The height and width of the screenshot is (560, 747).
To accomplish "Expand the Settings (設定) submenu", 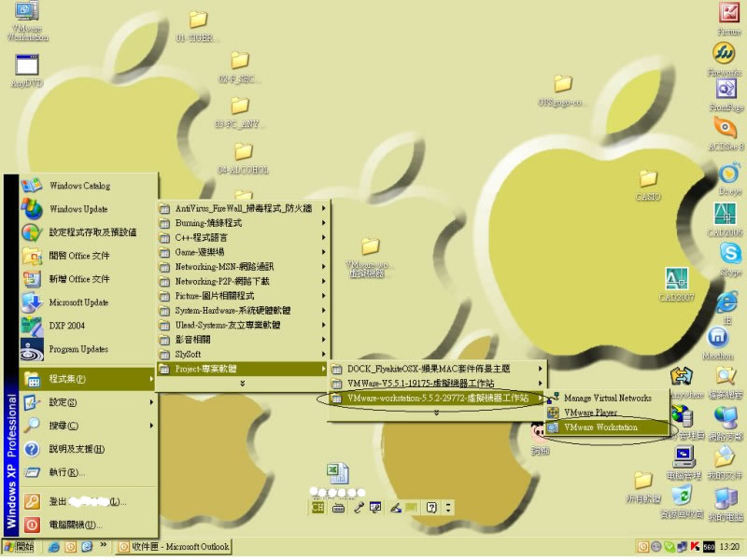I will pos(88,402).
